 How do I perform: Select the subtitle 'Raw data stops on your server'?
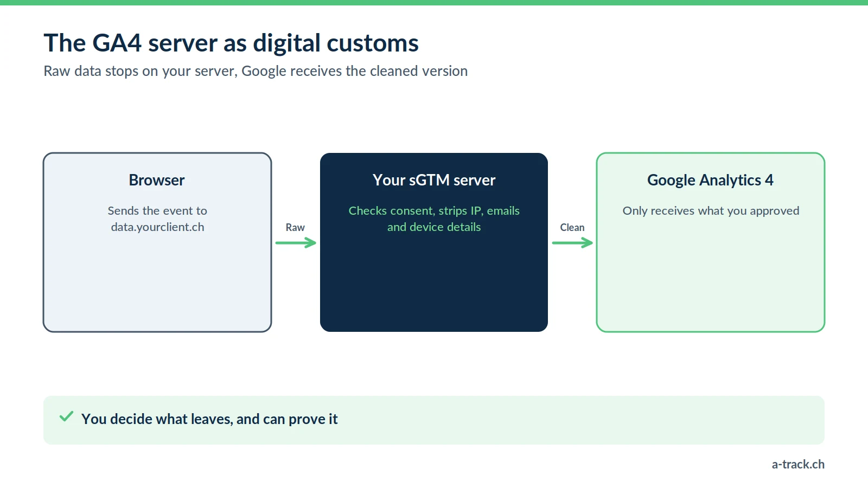coord(140,71)
